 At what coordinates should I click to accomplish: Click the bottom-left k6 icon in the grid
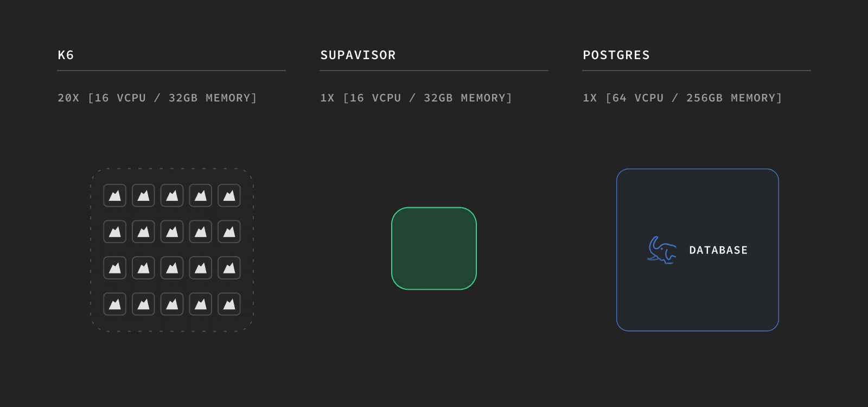pos(115,304)
